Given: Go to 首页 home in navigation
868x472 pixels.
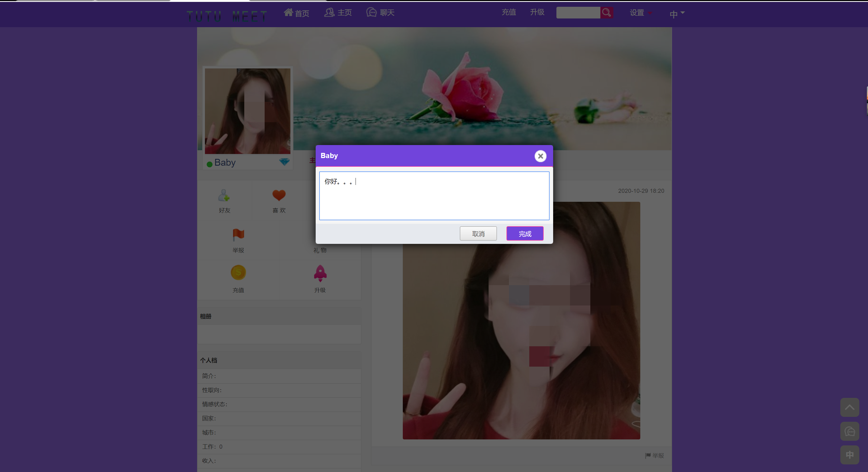Looking at the screenshot, I should tap(296, 13).
